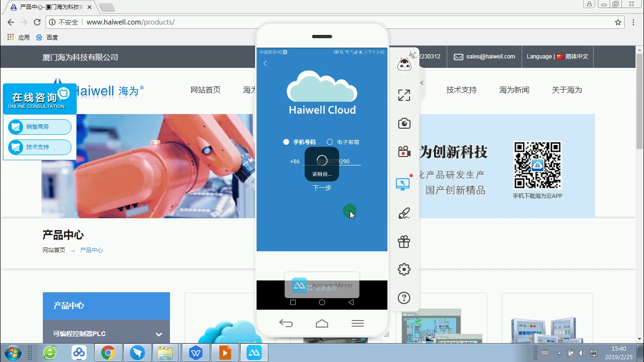644x362 pixels.
Task: Reload the page
Action: [x=37, y=22]
